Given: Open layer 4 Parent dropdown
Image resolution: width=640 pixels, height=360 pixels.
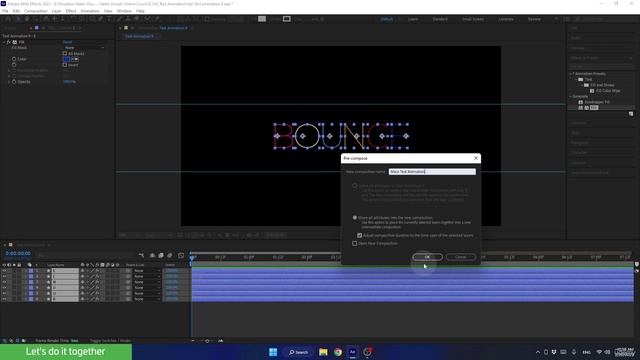Looking at the screenshot, I should coord(147,288).
